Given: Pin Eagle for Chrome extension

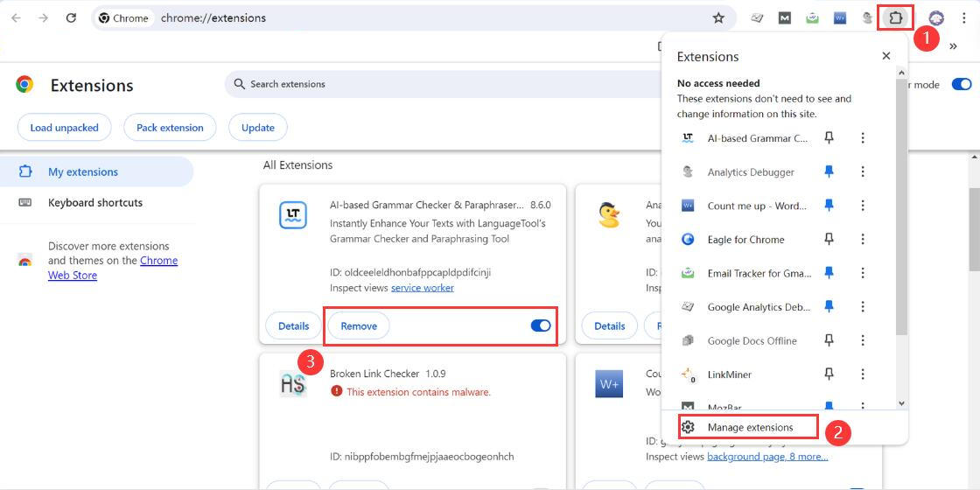Looking at the screenshot, I should point(829,240).
